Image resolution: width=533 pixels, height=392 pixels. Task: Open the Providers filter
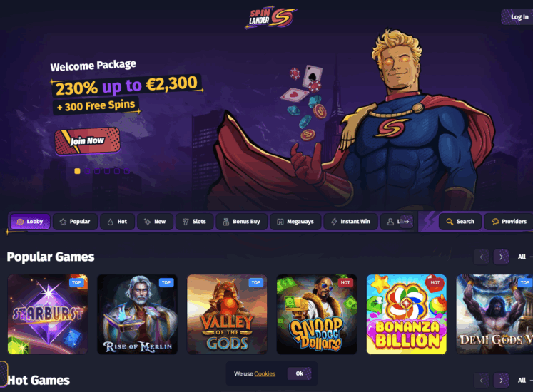(509, 222)
